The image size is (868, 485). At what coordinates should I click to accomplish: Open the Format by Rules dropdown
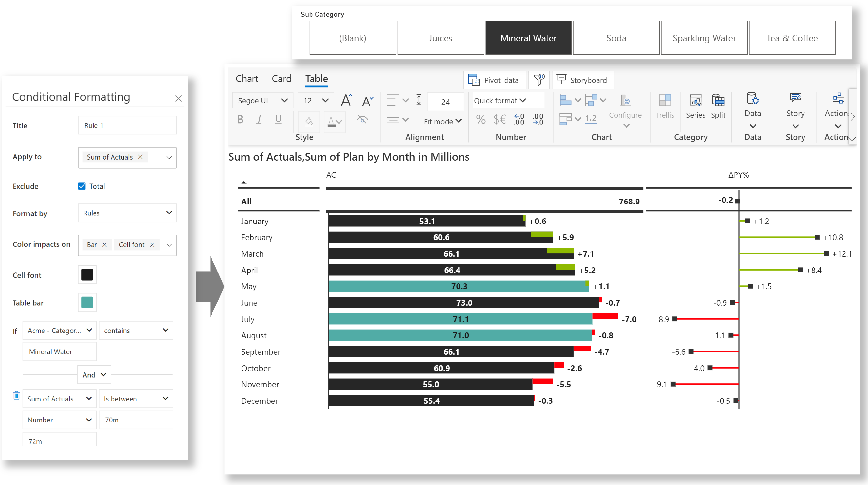(x=127, y=213)
